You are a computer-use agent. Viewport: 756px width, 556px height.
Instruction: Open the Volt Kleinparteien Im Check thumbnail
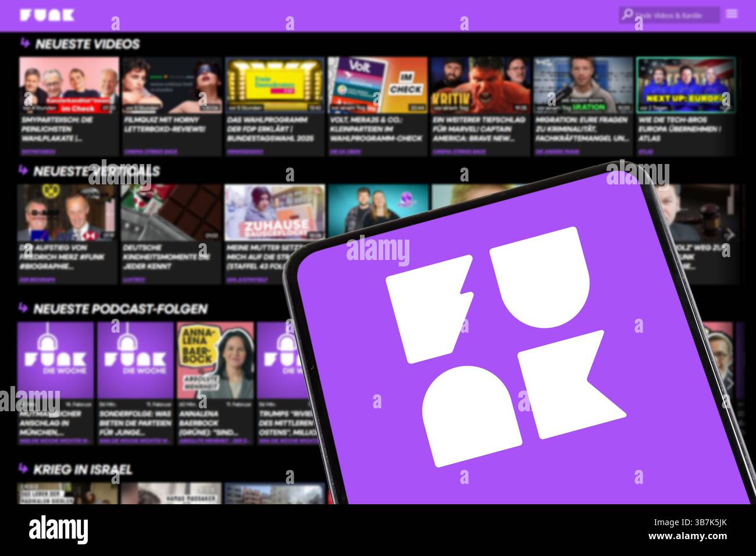click(x=378, y=85)
